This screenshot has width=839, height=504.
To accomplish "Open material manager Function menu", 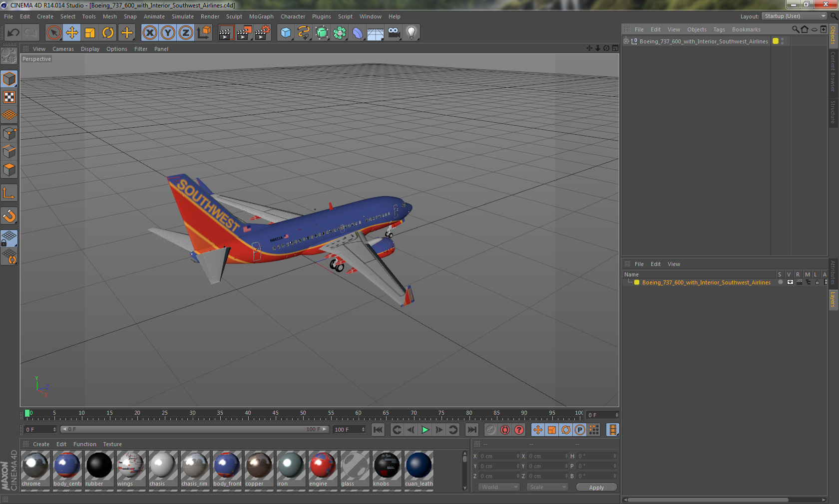I will [x=84, y=444].
